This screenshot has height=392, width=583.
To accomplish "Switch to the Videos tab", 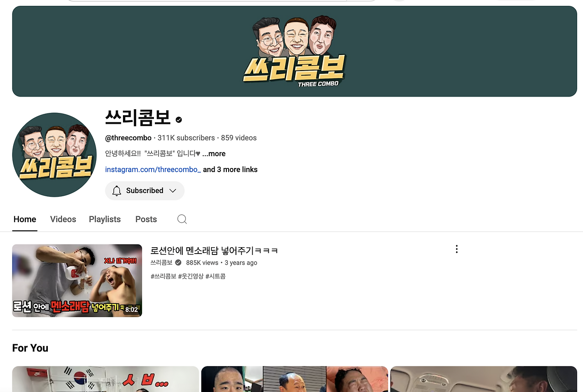I will coord(63,219).
